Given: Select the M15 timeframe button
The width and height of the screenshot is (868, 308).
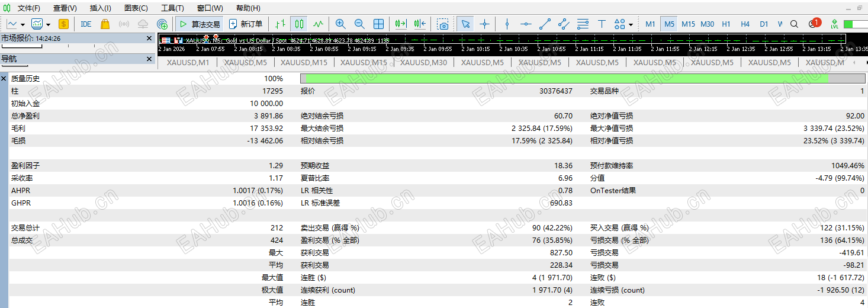Looking at the screenshot, I should click(x=688, y=24).
